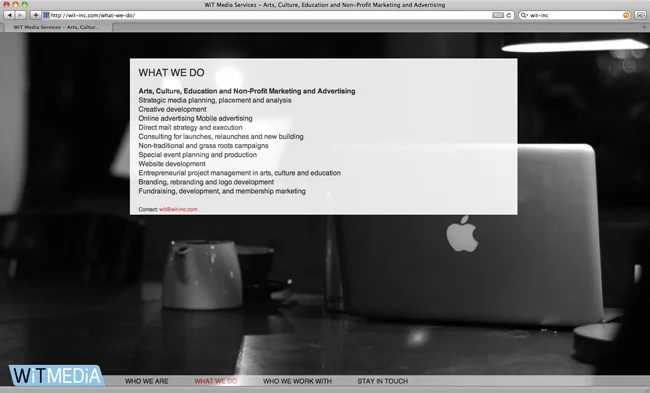Viewport: 650px width, 393px height.
Task: Click 'Consulting for launches, relaunches and new building'
Action: point(221,136)
